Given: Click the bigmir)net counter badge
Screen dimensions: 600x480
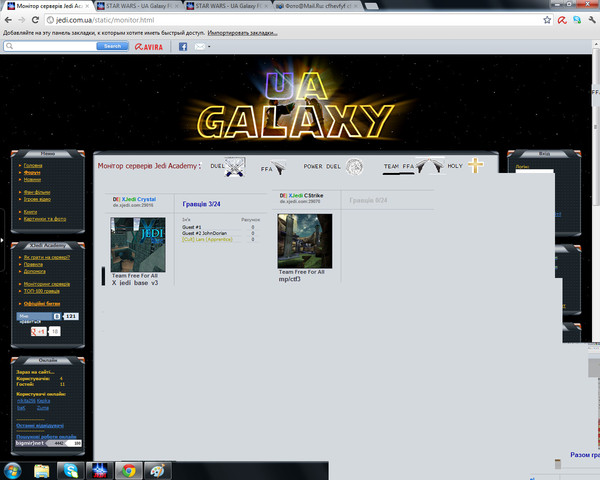Looking at the screenshot, I should (49, 443).
